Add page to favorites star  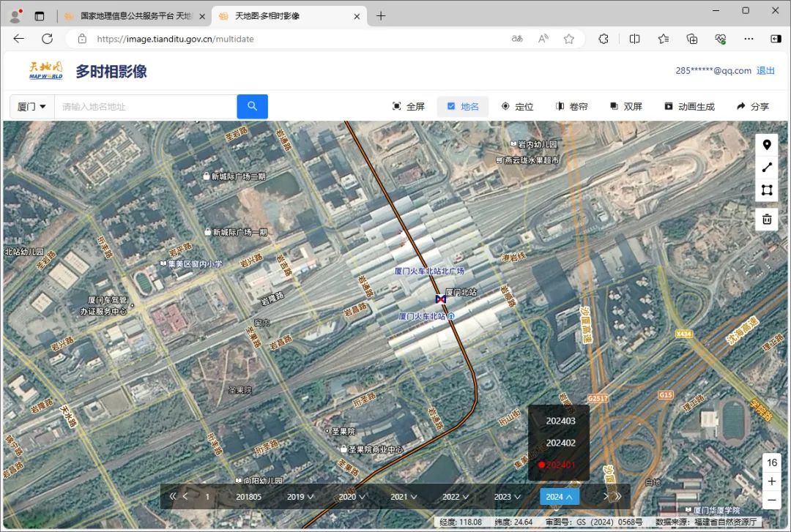(x=569, y=39)
